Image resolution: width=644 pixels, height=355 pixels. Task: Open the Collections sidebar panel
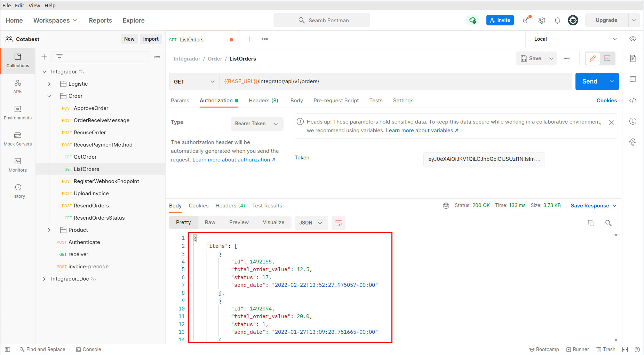click(x=18, y=61)
